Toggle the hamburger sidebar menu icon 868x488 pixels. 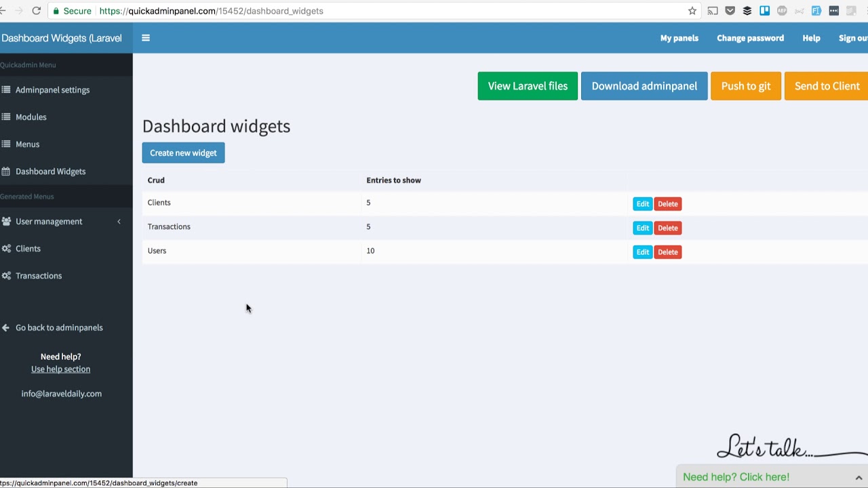click(x=145, y=38)
